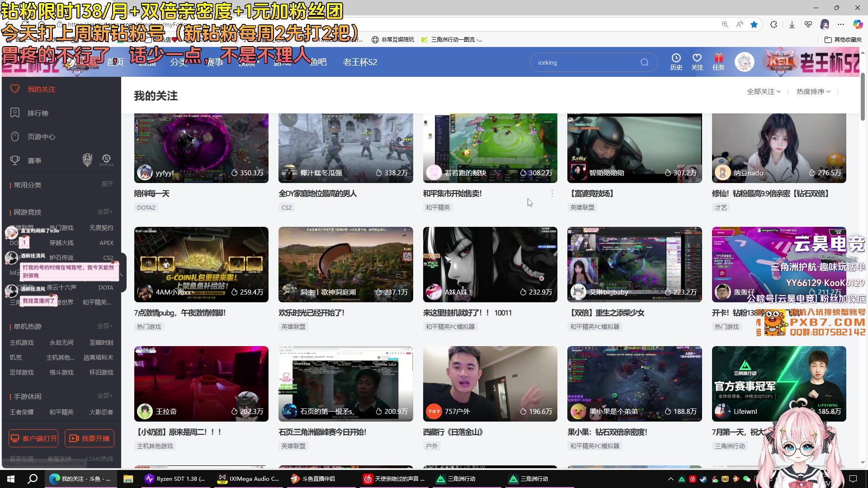Open the title 石页三角洲巅峰赛今日开始!
Screen dimensions: 868x488
tap(323, 432)
